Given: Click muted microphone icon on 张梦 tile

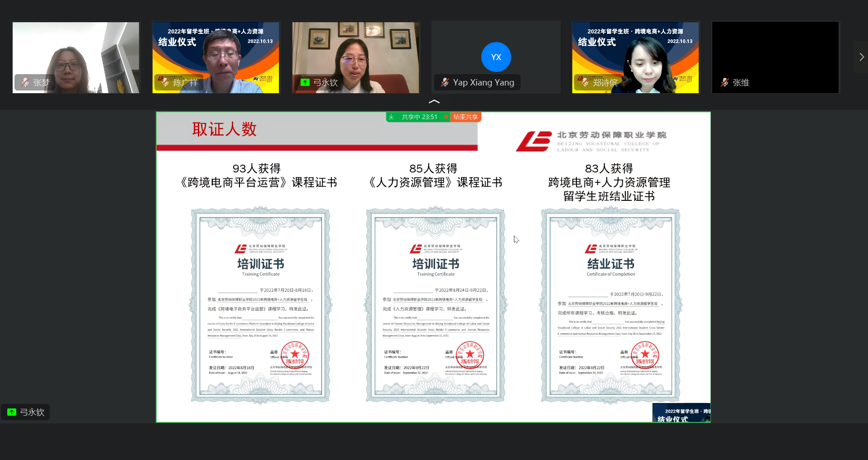Looking at the screenshot, I should coord(25,82).
